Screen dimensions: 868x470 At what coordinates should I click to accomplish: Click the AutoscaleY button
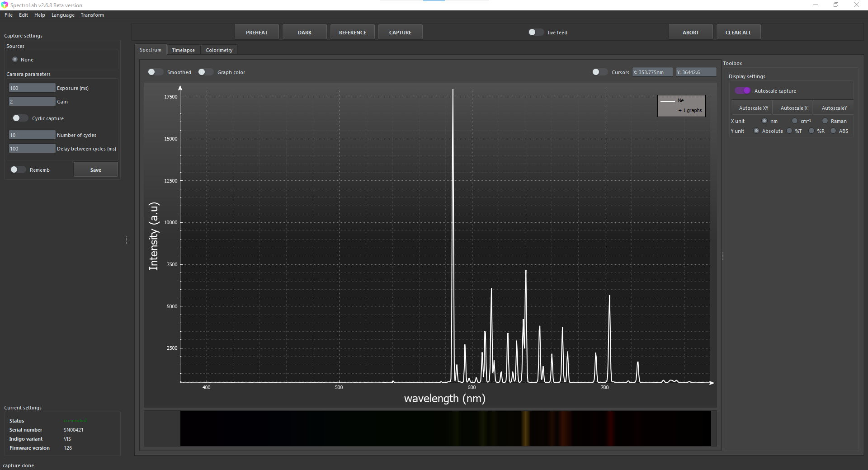[x=833, y=108]
